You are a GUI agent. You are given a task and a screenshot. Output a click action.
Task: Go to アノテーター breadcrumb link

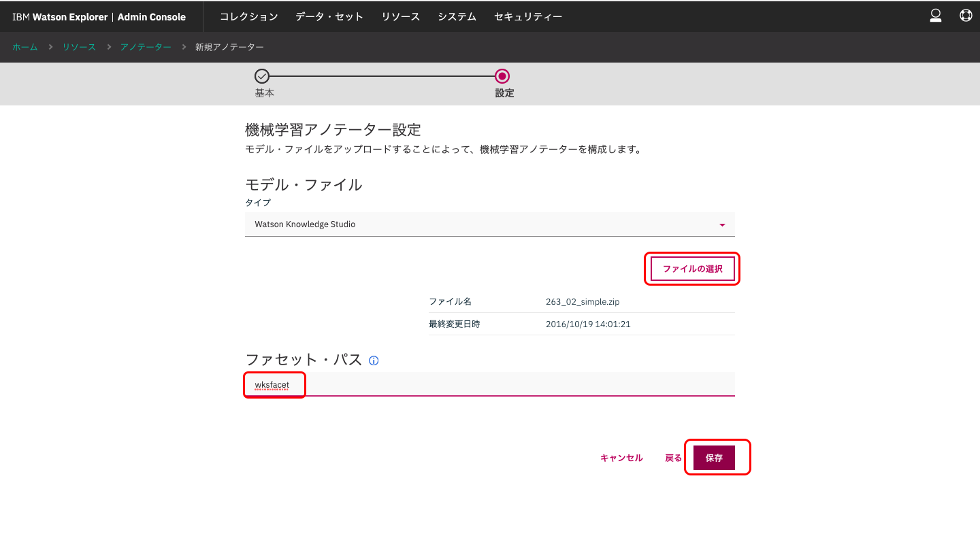(146, 47)
